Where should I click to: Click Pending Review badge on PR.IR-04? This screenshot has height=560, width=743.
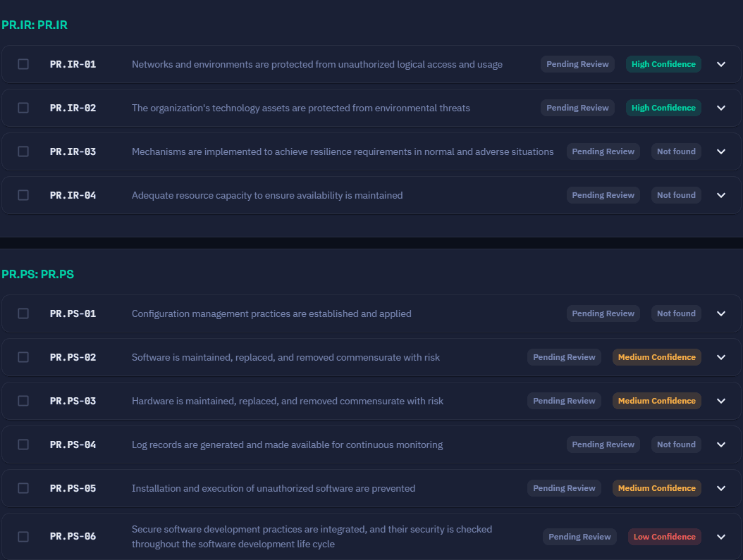click(x=603, y=195)
